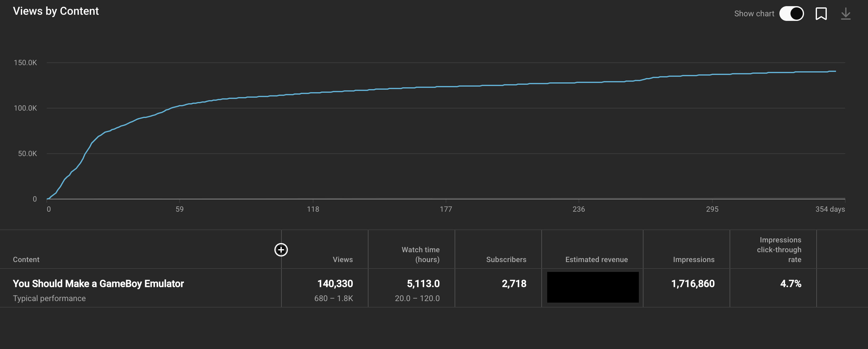Toggle chart visibility using the switch control
Image resolution: width=868 pixels, height=349 pixels.
coord(792,13)
